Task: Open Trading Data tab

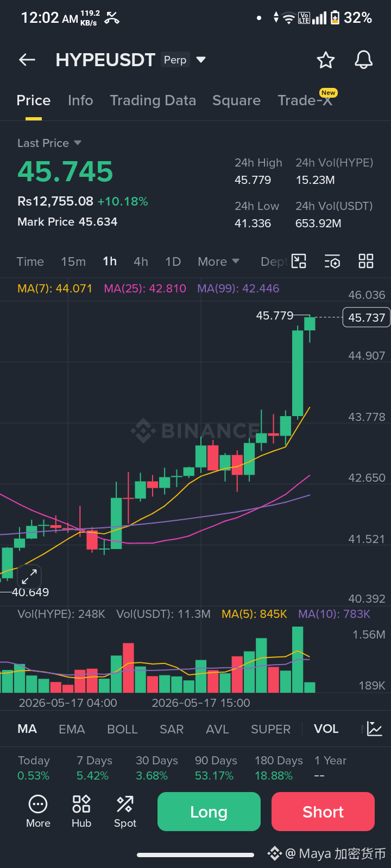Action: pyautogui.click(x=153, y=100)
